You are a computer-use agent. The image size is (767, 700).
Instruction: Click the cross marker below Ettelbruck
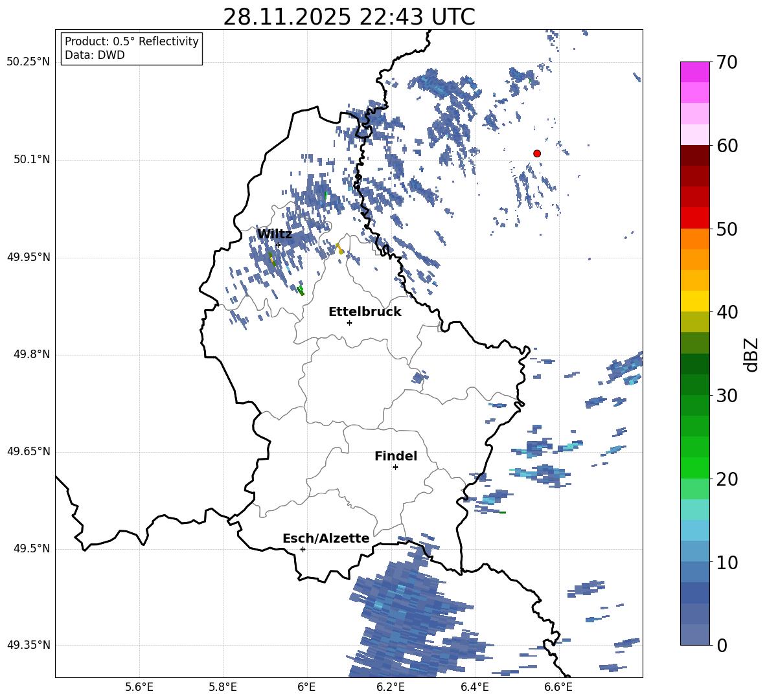click(x=349, y=322)
